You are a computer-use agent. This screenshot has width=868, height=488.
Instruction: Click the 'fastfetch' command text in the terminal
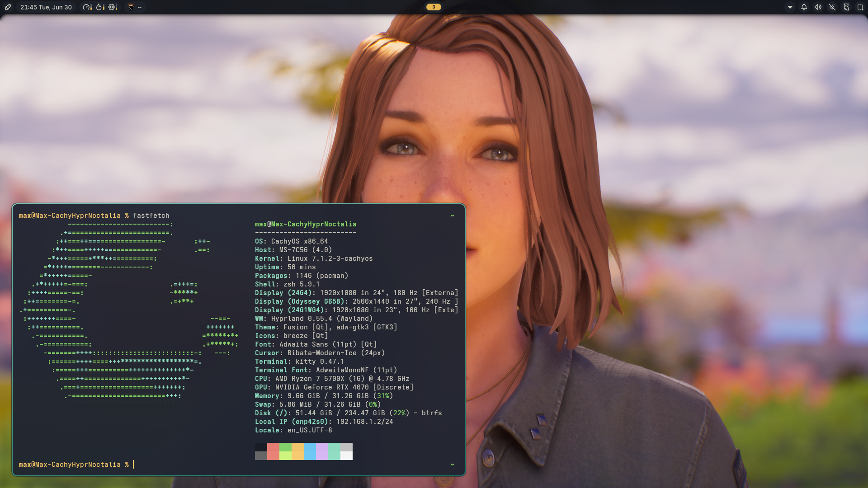[151, 216]
